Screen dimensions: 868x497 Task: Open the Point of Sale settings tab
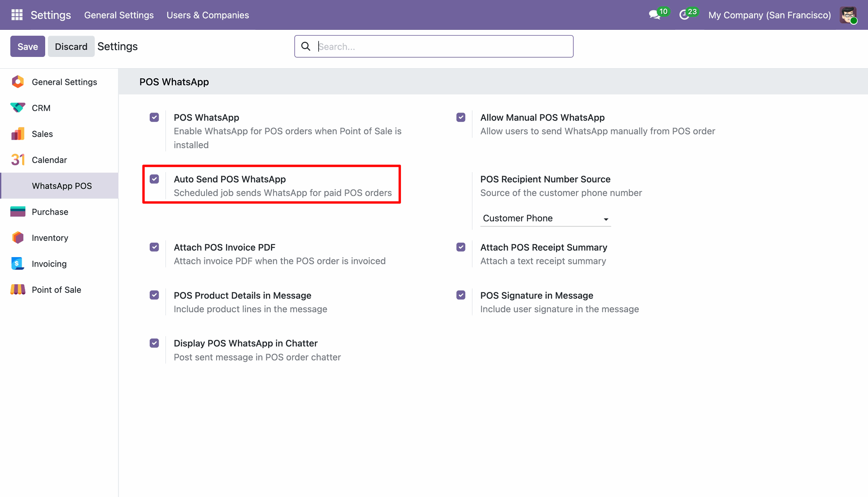(x=59, y=290)
